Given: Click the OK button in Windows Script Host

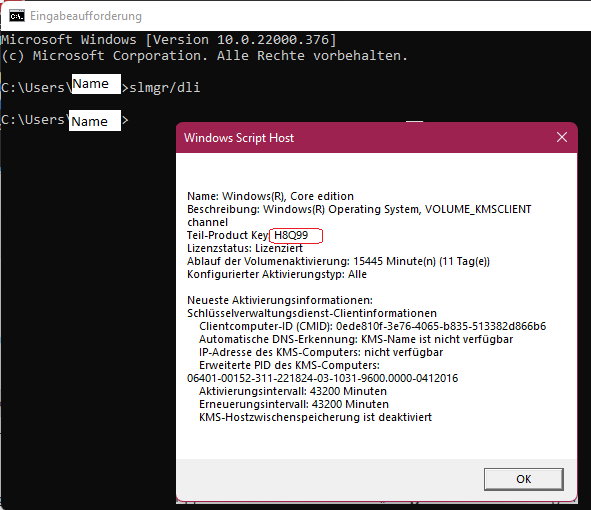Looking at the screenshot, I should pos(524,479).
